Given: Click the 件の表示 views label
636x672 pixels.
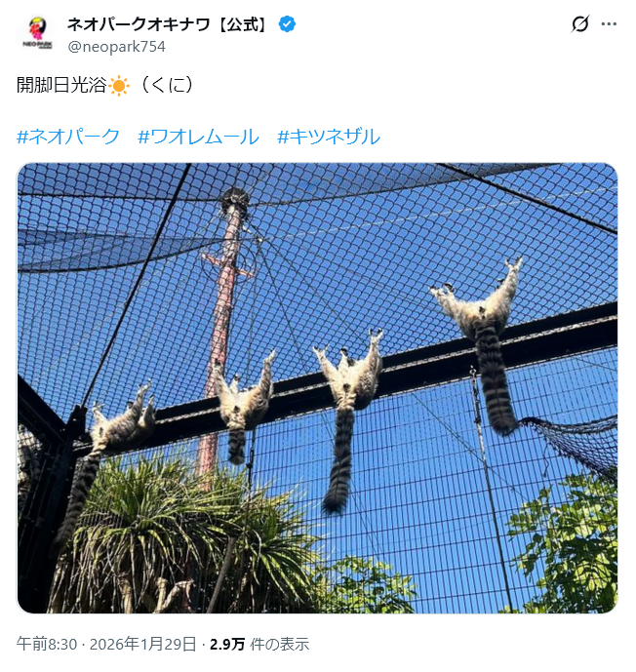Looking at the screenshot, I should pos(279,644).
